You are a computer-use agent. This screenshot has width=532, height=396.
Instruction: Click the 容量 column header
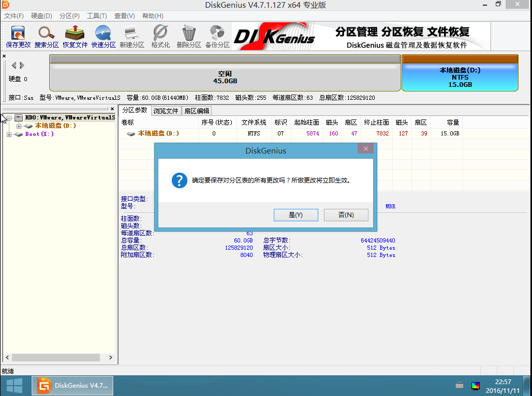tap(447, 123)
